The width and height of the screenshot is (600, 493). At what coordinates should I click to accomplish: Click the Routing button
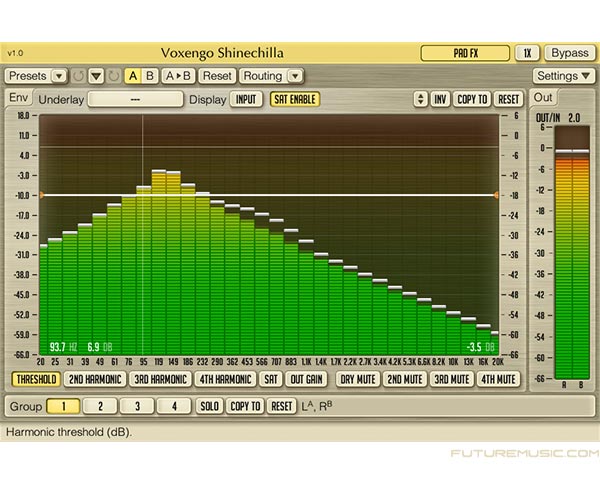pos(263,76)
